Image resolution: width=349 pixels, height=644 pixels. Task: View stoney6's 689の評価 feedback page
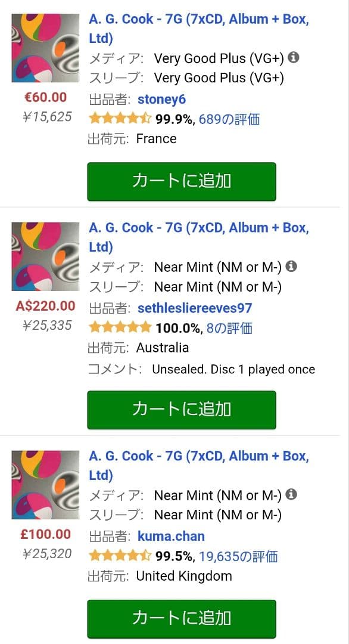tap(230, 119)
